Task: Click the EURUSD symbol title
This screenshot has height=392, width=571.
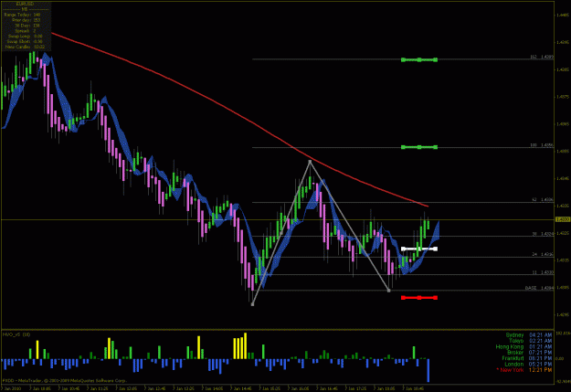Action: [x=25, y=4]
